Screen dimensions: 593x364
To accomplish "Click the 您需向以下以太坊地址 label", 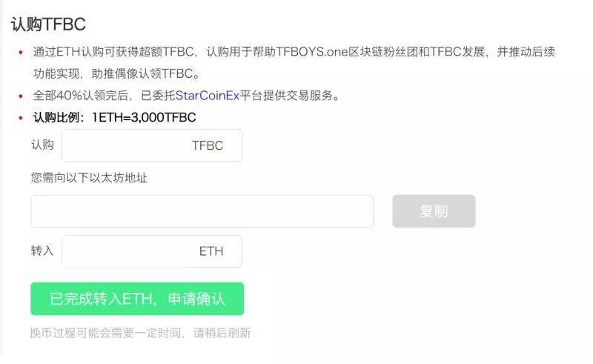I will click(x=89, y=177).
